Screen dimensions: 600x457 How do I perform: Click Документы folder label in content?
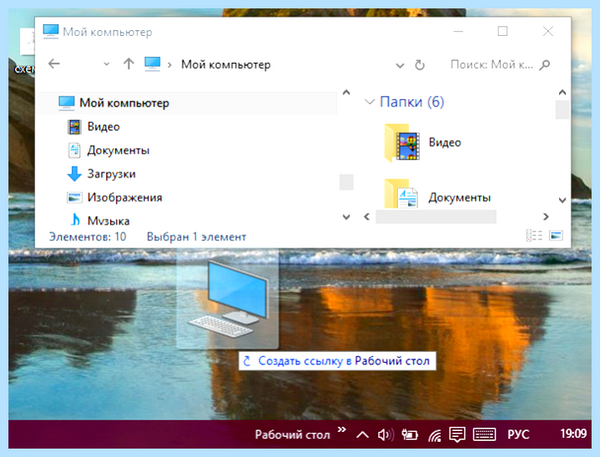(459, 197)
